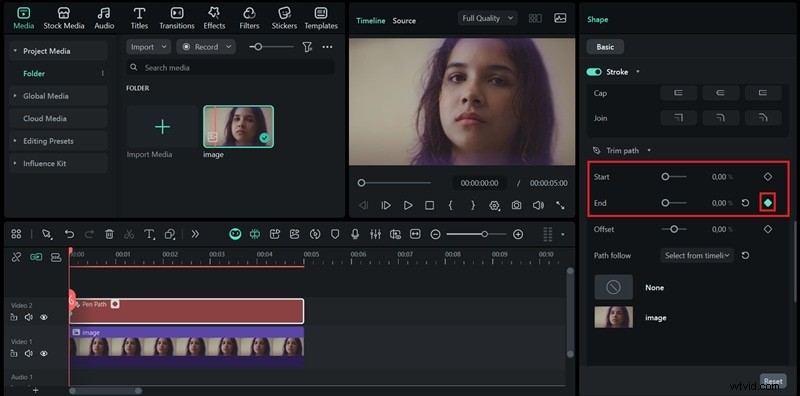Undo the last action
The image size is (800, 396).
69,234
